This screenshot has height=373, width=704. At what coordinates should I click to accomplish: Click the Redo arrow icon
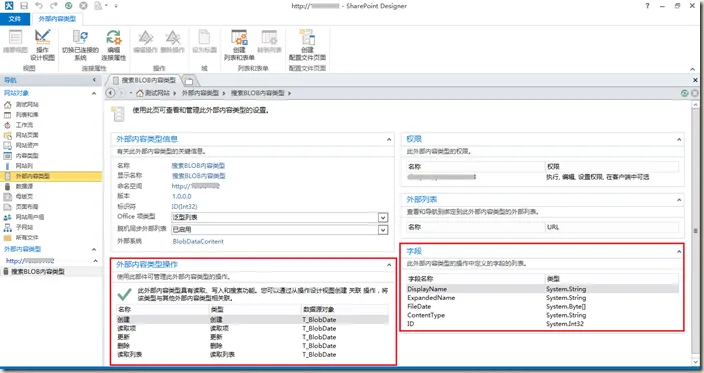point(54,6)
